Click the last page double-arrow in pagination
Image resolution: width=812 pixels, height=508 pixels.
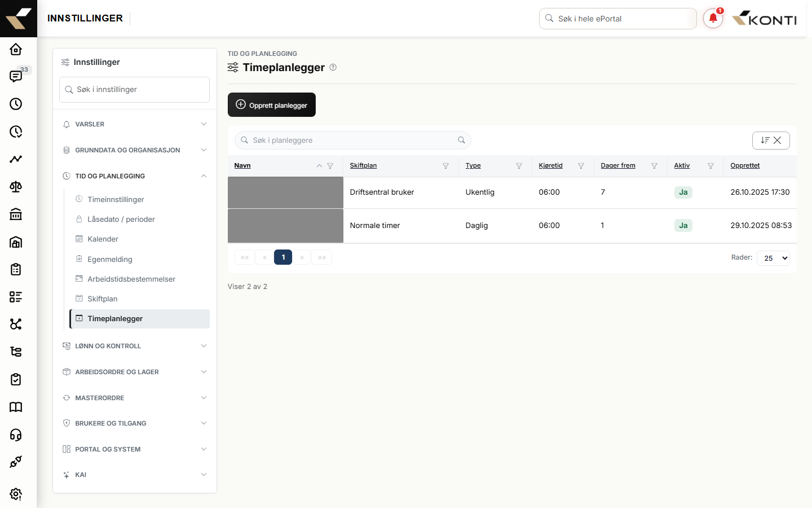tap(322, 257)
